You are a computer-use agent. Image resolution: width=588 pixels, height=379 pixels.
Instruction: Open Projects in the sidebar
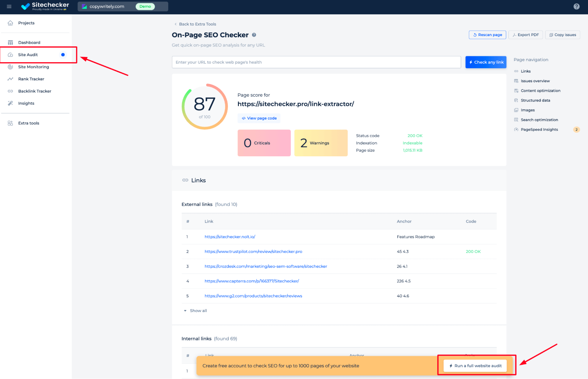pyautogui.click(x=26, y=23)
